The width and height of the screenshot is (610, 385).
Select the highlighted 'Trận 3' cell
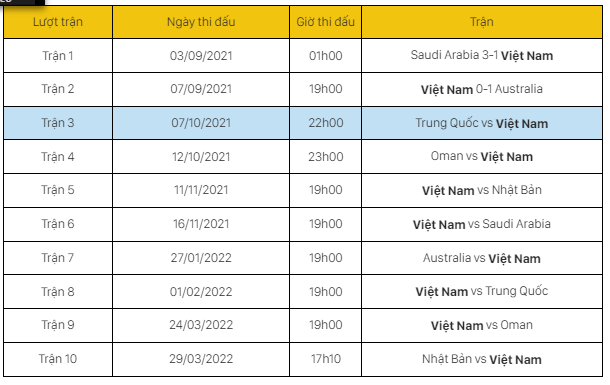[58, 123]
